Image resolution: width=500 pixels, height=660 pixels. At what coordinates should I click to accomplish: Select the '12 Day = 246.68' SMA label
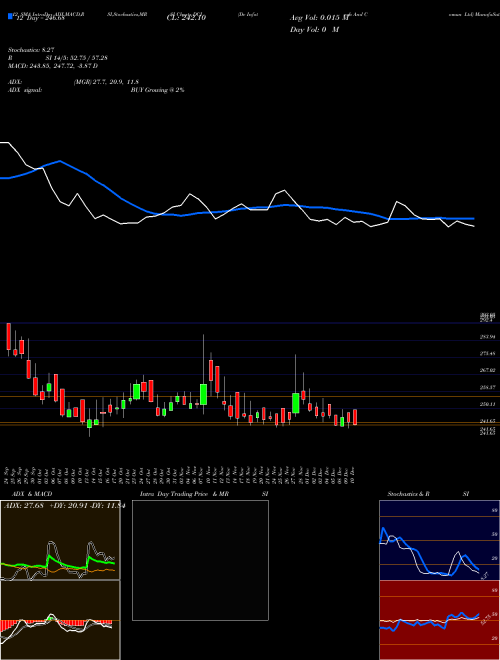tap(39, 18)
